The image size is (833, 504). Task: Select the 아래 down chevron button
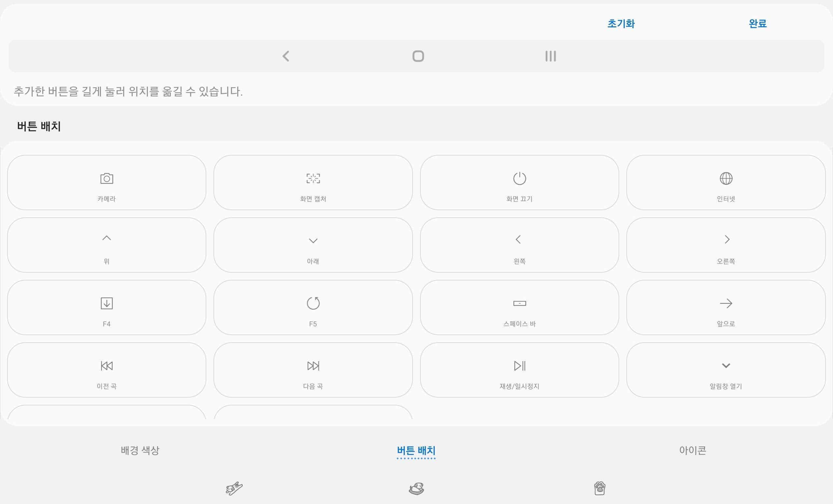pos(313,245)
